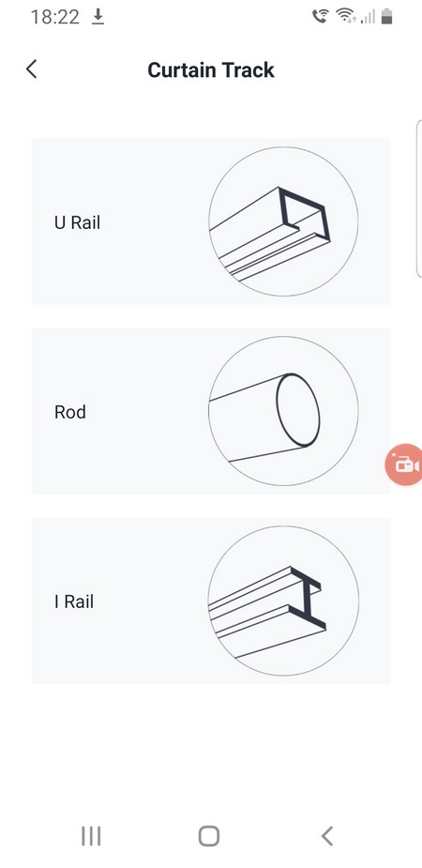Tap the Rod option card background

tap(211, 411)
